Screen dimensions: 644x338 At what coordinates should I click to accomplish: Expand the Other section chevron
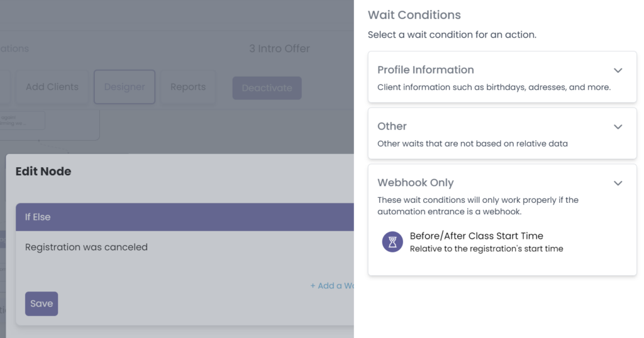(x=618, y=127)
